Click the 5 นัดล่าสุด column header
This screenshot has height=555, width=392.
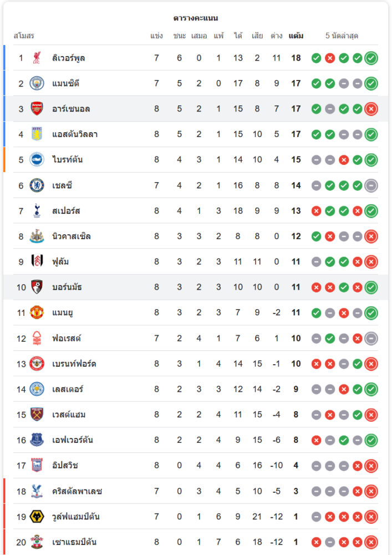(x=342, y=36)
